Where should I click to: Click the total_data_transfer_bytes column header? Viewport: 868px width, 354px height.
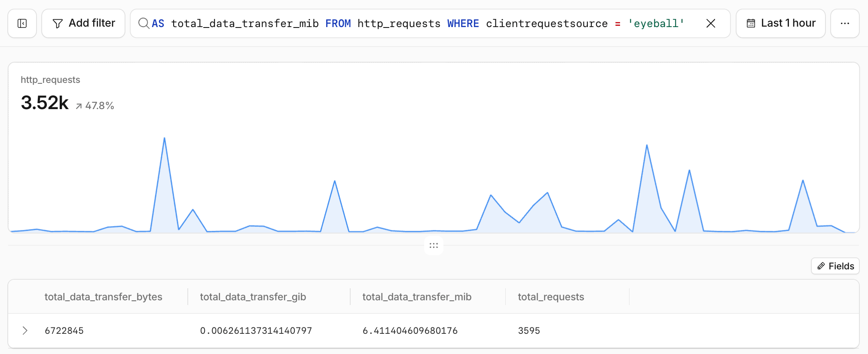(104, 297)
